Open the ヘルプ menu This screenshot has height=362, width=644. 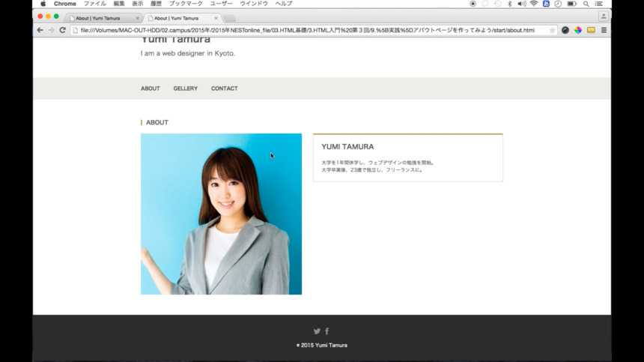[283, 4]
